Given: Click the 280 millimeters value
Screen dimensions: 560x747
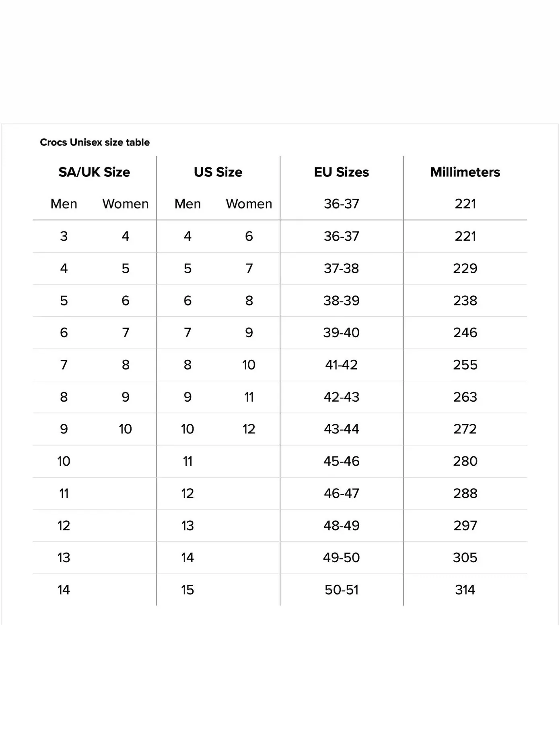Looking at the screenshot, I should coord(465,461).
